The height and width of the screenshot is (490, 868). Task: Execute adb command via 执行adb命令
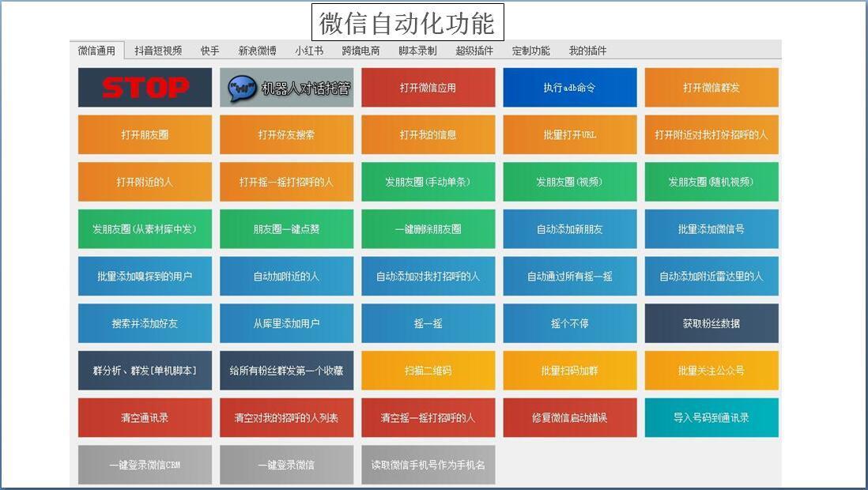(x=570, y=88)
